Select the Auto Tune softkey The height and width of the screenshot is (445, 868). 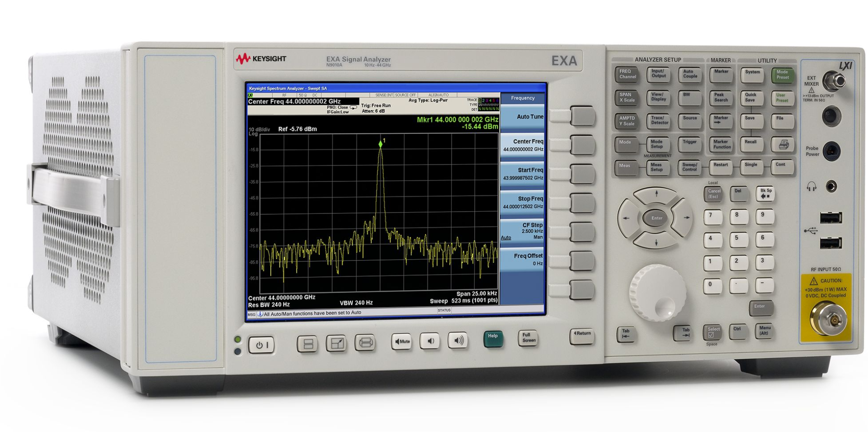pyautogui.click(x=522, y=117)
